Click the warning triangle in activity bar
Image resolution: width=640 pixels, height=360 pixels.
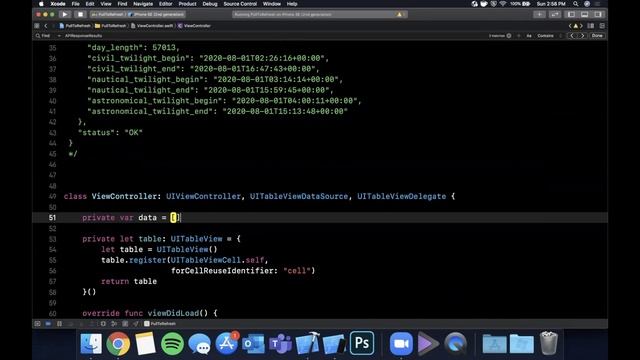[x=399, y=14]
